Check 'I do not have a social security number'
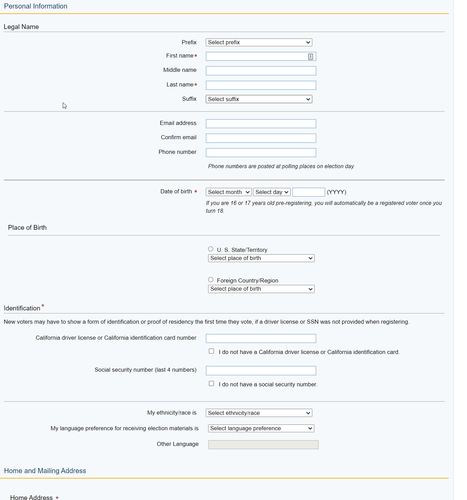Viewport: 467px width, 500px height. pyautogui.click(x=211, y=383)
